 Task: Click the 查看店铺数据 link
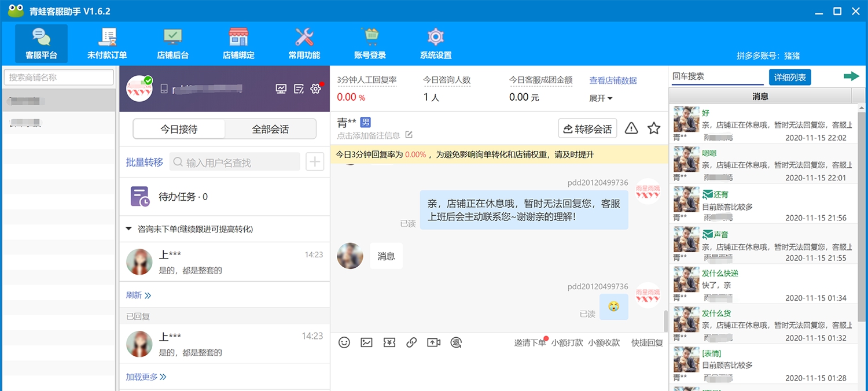[613, 81]
